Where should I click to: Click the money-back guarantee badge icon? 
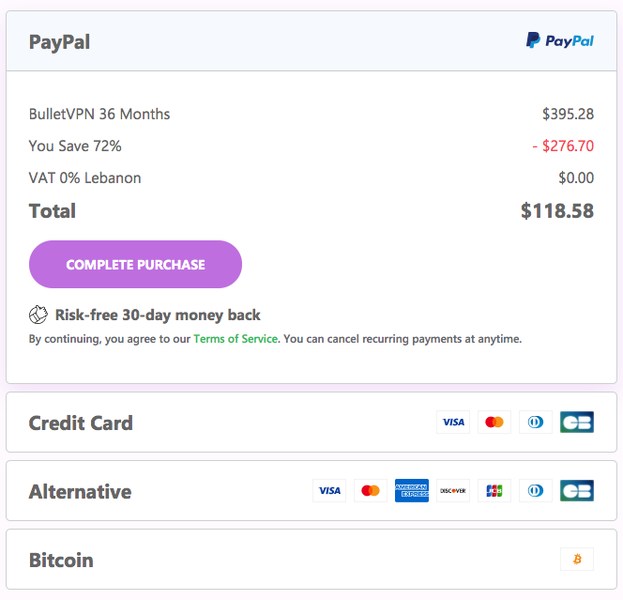pos(38,315)
